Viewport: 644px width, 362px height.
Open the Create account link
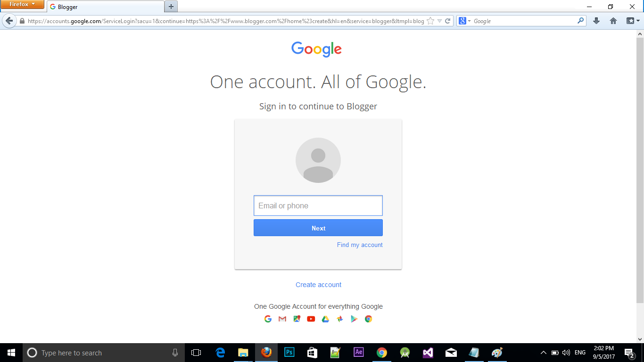click(x=318, y=285)
